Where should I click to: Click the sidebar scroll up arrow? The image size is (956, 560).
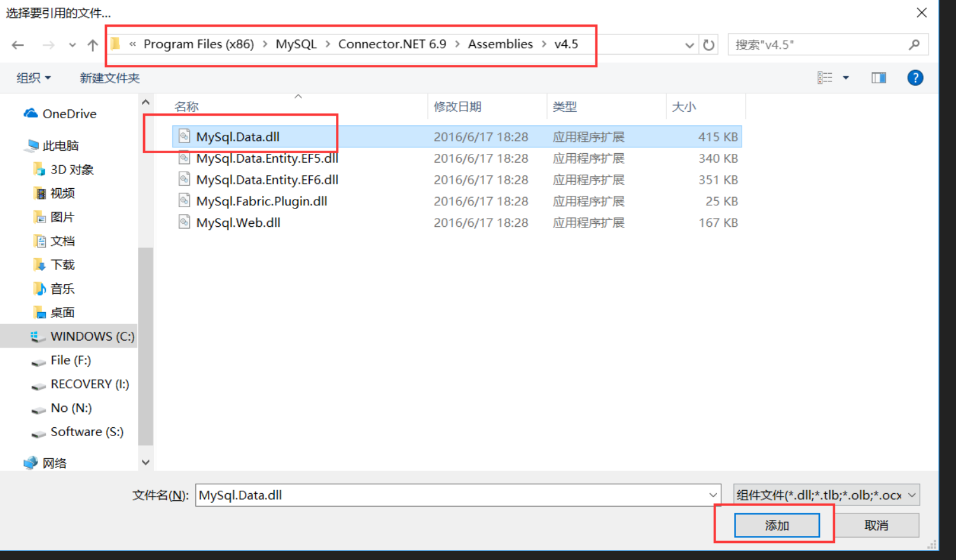coord(146,102)
